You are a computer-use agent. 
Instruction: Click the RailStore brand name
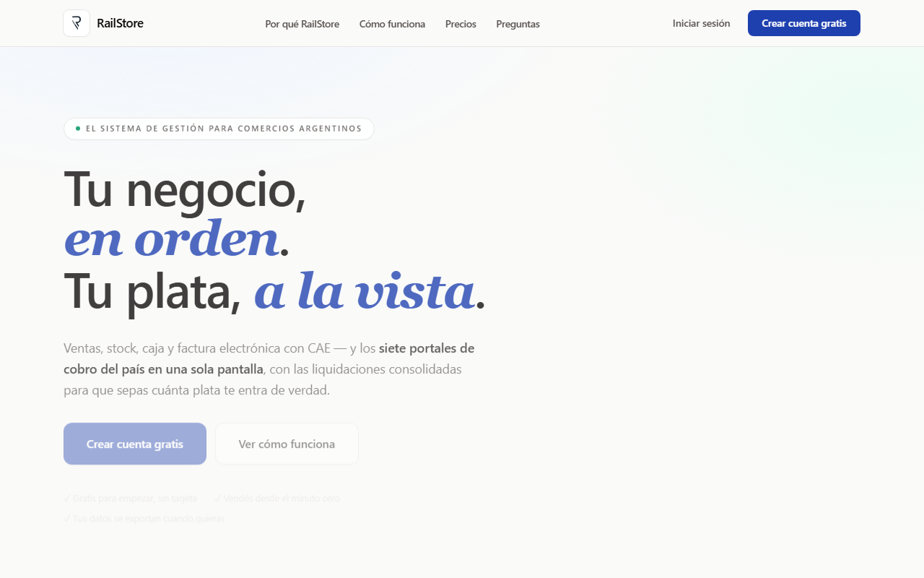coord(120,23)
